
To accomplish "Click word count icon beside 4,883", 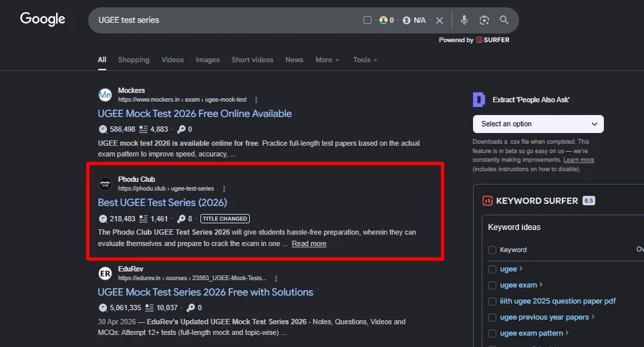I will (143, 129).
